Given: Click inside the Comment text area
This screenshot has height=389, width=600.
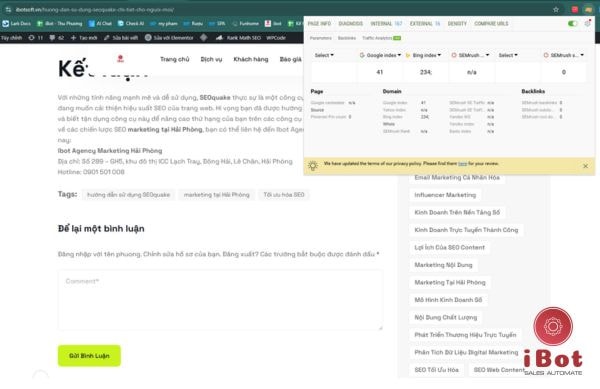Looking at the screenshot, I should coord(220,300).
